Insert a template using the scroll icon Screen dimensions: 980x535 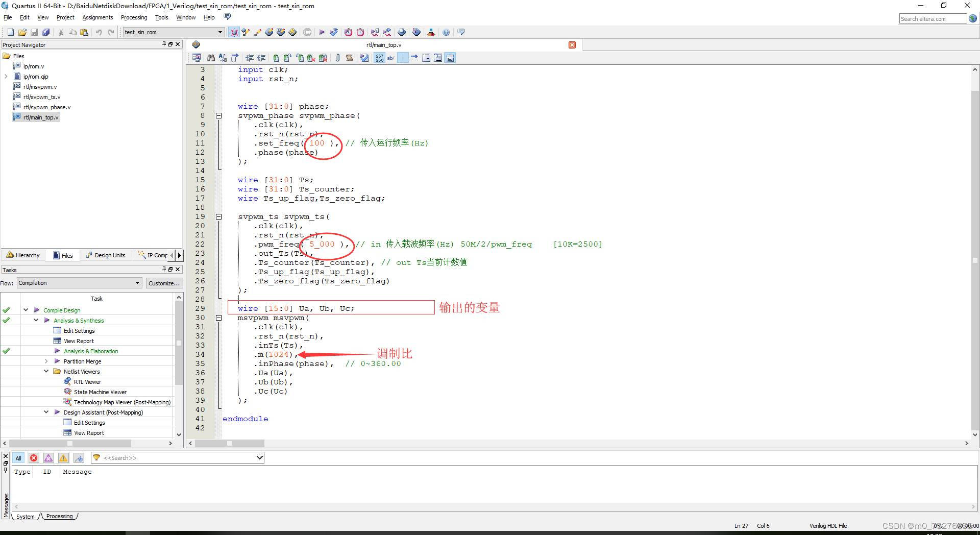point(350,57)
